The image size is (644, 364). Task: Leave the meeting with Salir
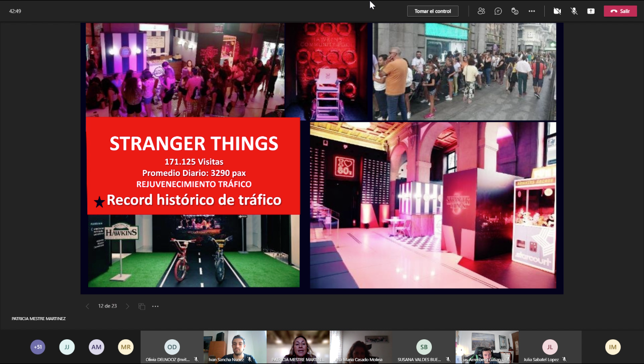pos(620,11)
